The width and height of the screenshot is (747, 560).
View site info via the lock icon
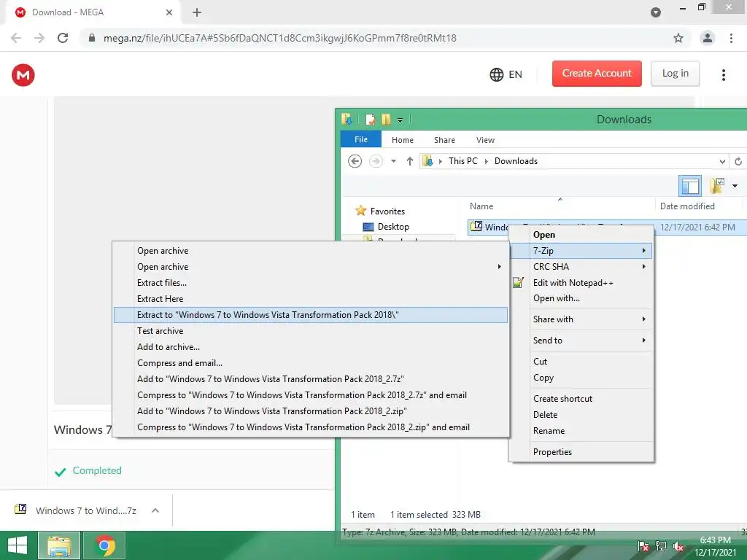point(92,38)
